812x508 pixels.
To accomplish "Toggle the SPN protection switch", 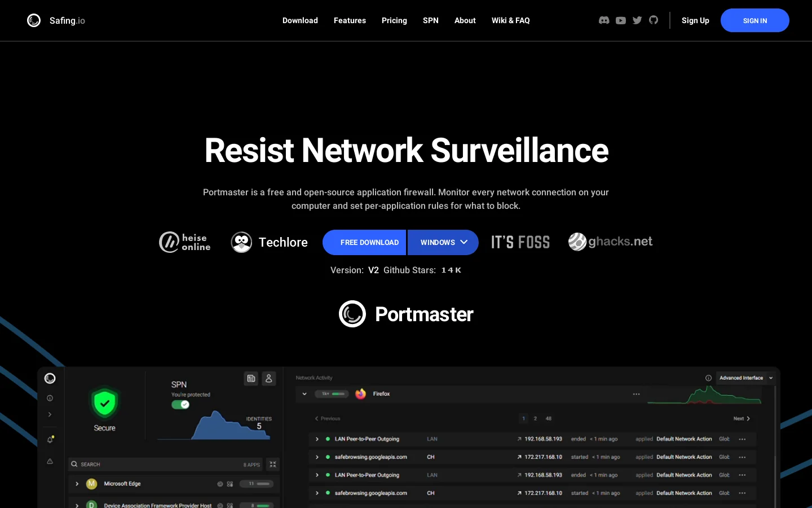I will [x=180, y=404].
